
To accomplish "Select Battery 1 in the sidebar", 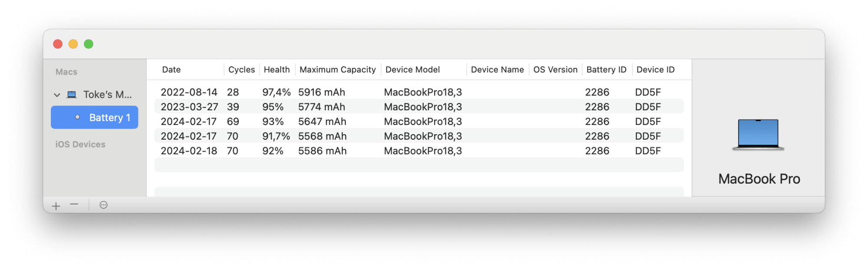I will point(95,117).
